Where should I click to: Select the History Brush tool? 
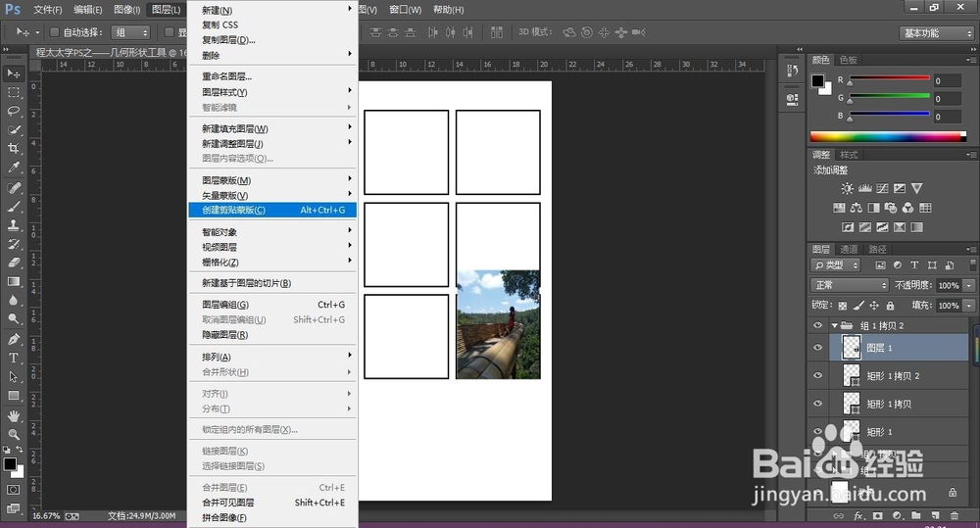tap(13, 244)
